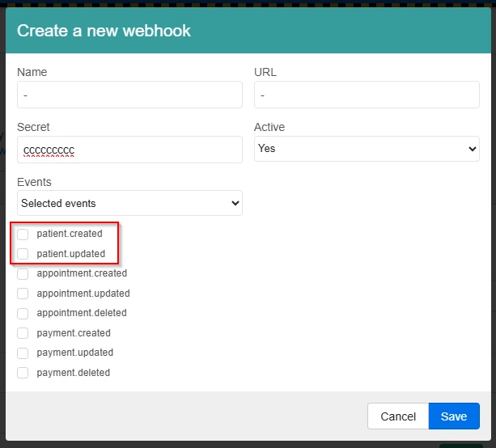
Task: Tick the payment.deleted checkbox
Action: [x=23, y=373]
